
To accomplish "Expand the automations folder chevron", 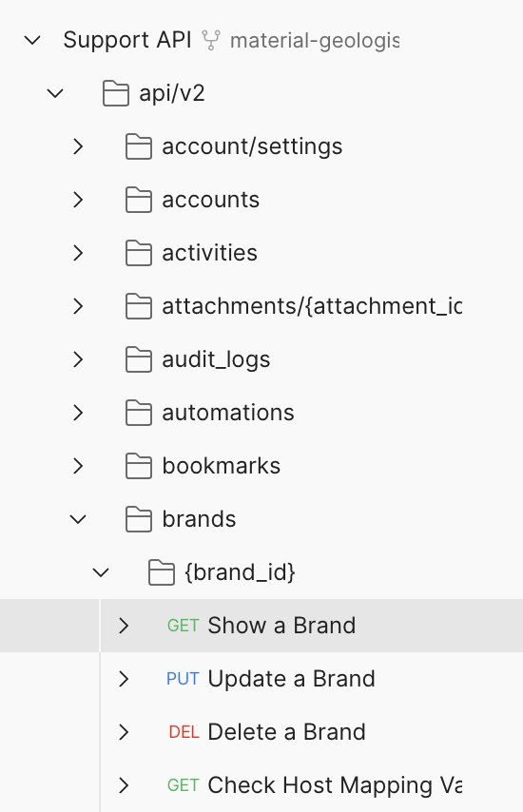I will [78, 413].
